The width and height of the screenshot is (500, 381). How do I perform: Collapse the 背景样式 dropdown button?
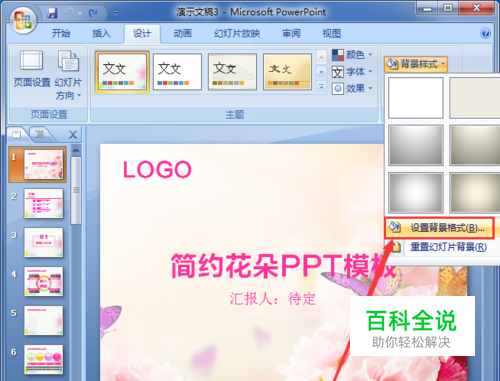pos(416,64)
